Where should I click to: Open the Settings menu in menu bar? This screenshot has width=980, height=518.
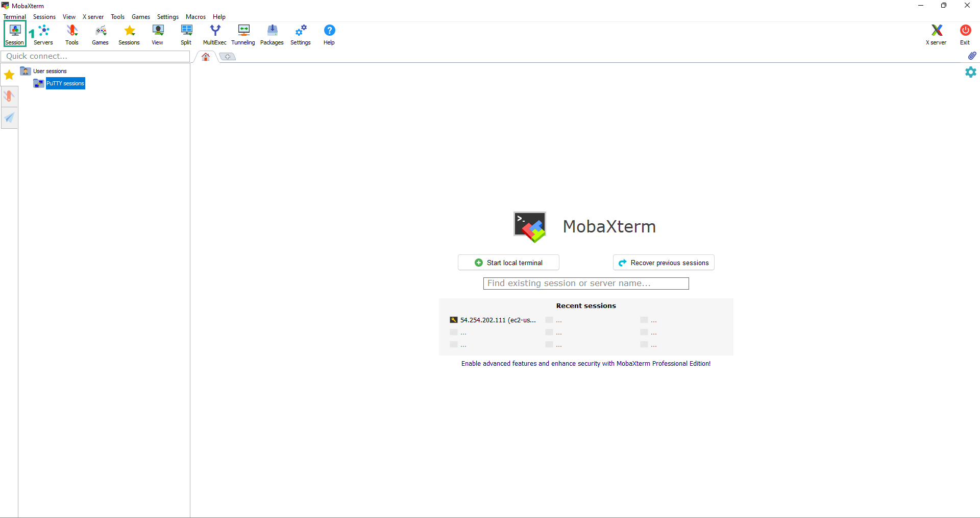pos(168,17)
